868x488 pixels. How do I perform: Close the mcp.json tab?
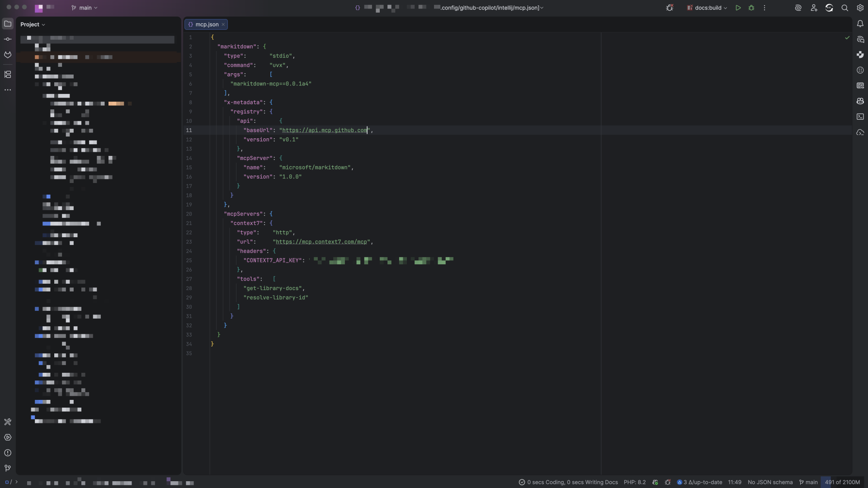(224, 24)
